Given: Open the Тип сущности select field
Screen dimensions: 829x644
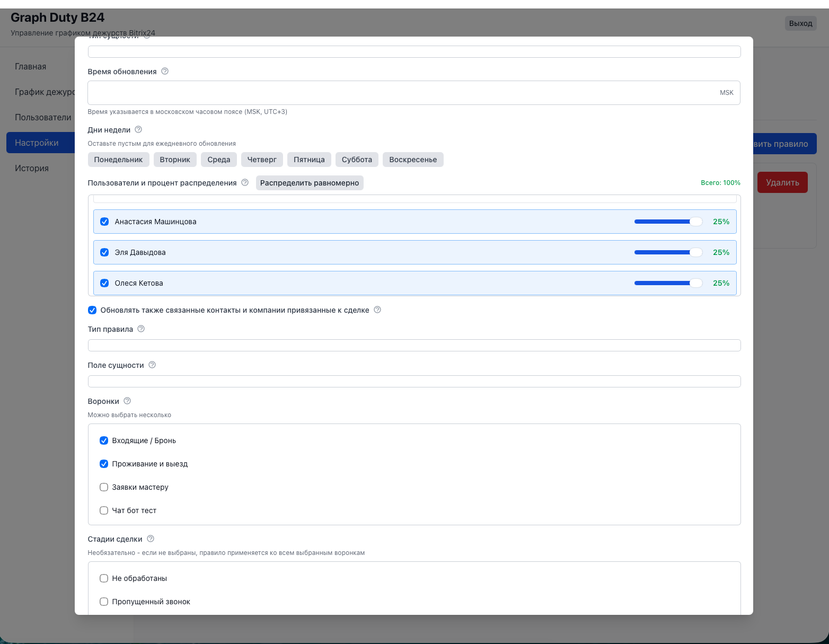Looking at the screenshot, I should click(x=413, y=52).
